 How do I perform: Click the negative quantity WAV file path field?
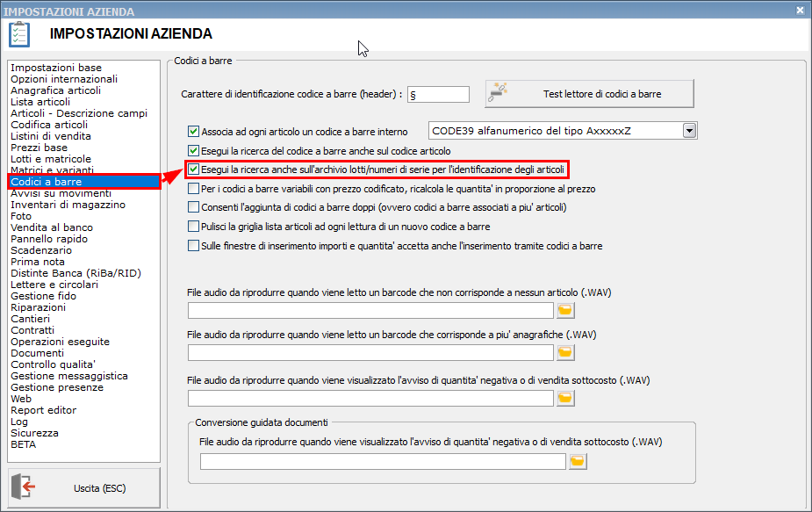point(370,398)
